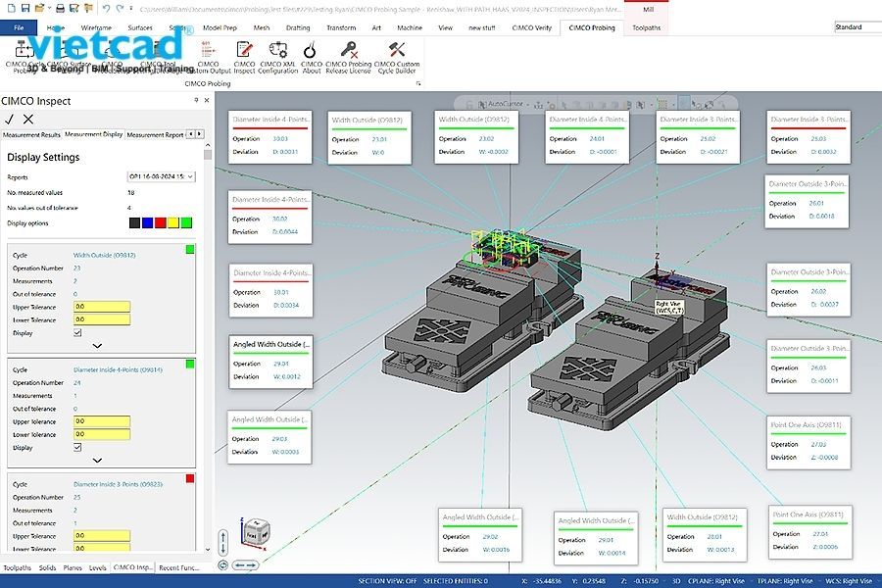Open the Measurement Report tab
The height and width of the screenshot is (588, 882).
click(x=155, y=135)
